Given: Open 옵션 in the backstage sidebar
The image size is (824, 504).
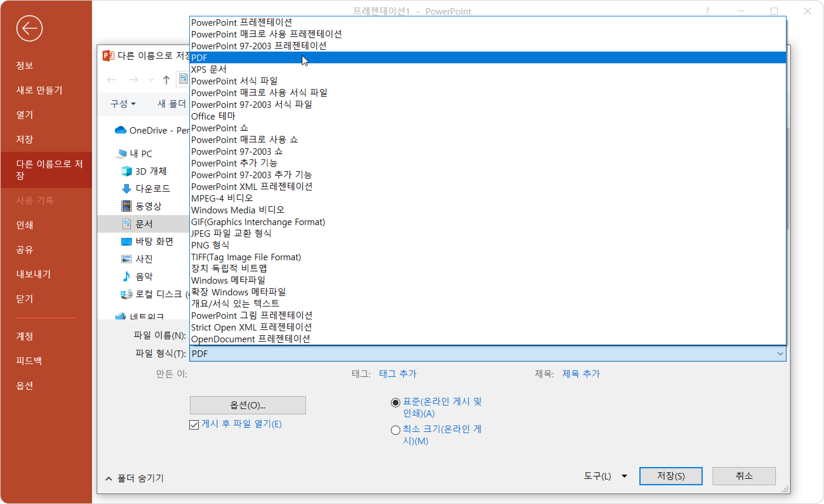Looking at the screenshot, I should [x=25, y=386].
